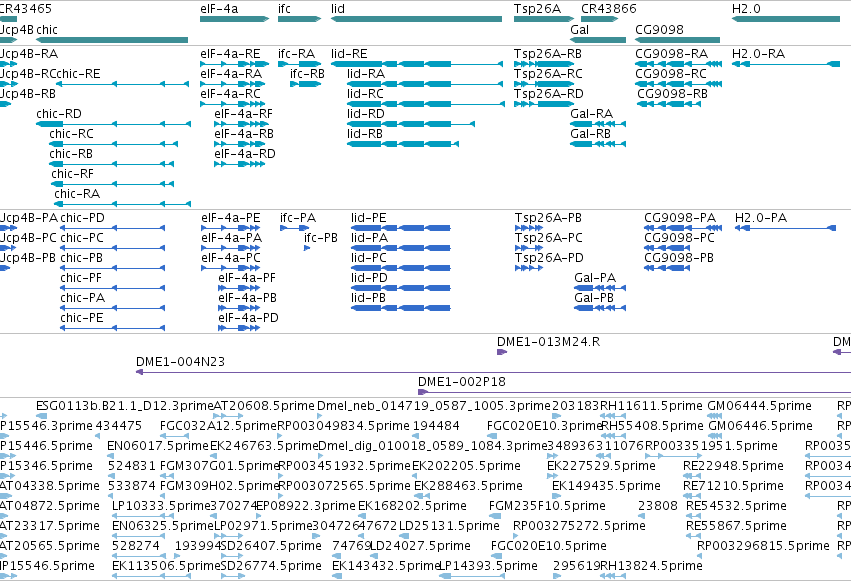This screenshot has height=581, width=851.
Task: Select the eIF-4a gene feature
Action: pos(234,19)
